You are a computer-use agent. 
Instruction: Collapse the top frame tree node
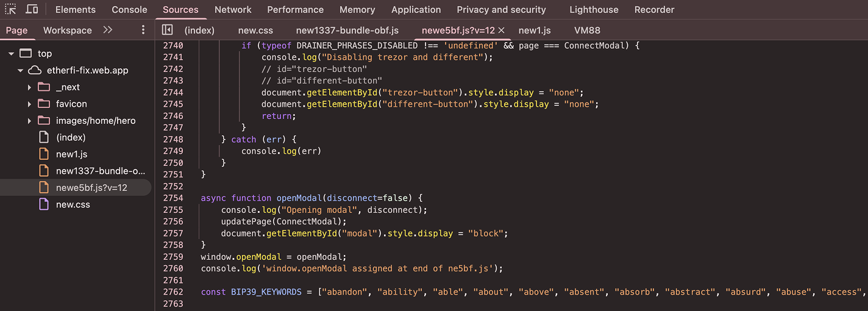tap(11, 54)
